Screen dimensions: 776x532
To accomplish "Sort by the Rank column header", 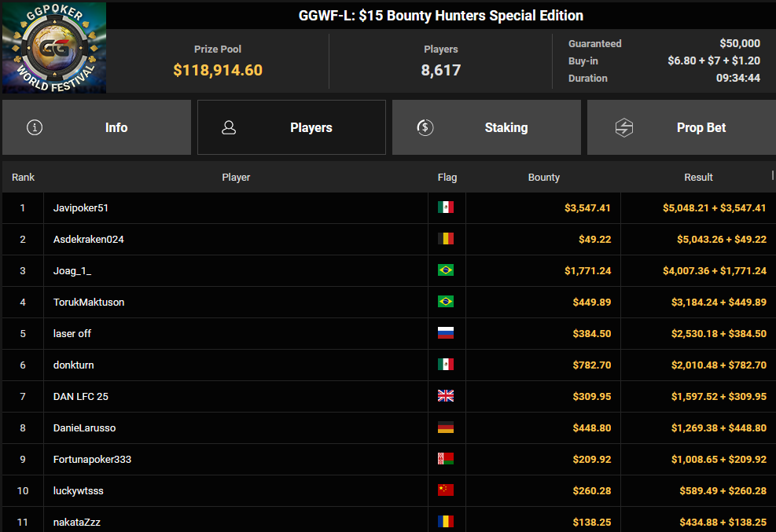I will (x=23, y=177).
